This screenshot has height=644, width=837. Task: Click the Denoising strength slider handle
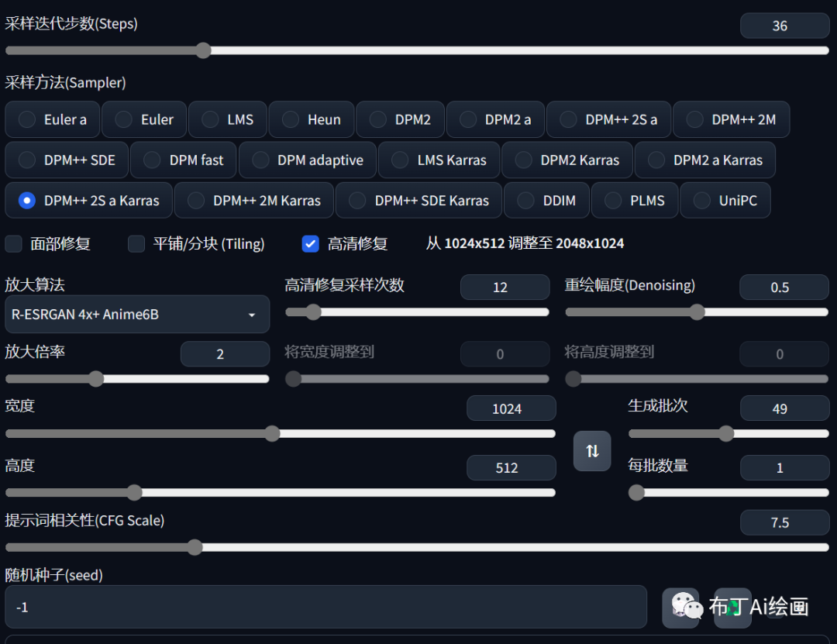(697, 312)
